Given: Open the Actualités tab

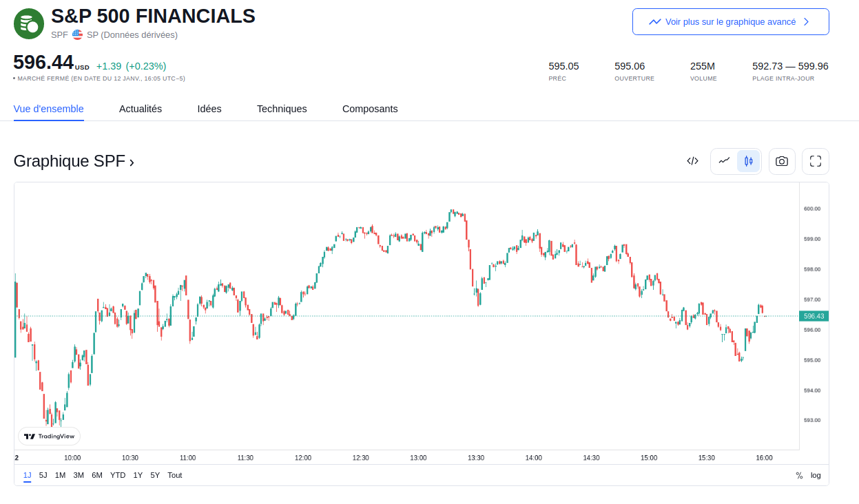Looking at the screenshot, I should 141,109.
